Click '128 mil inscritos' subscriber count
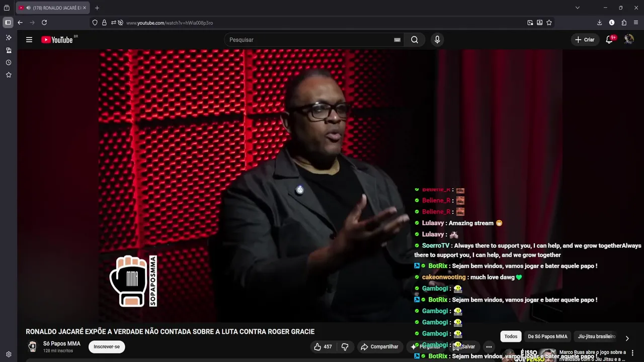 tap(58, 350)
